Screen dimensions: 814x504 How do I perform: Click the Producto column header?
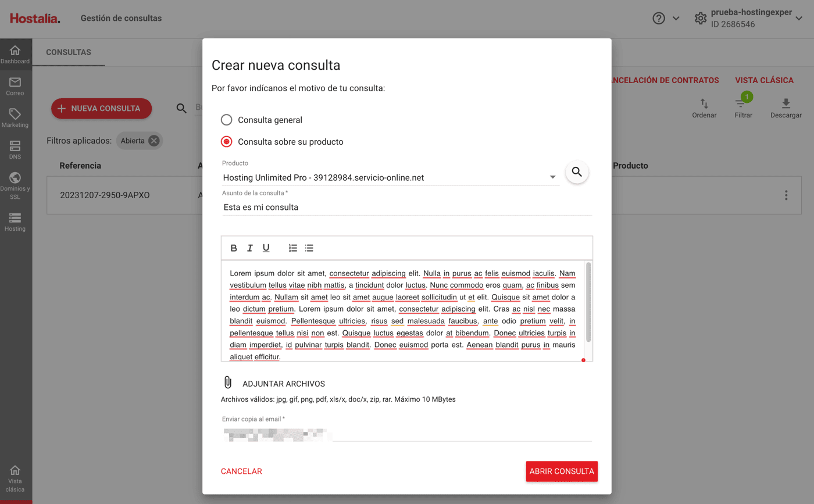630,166
